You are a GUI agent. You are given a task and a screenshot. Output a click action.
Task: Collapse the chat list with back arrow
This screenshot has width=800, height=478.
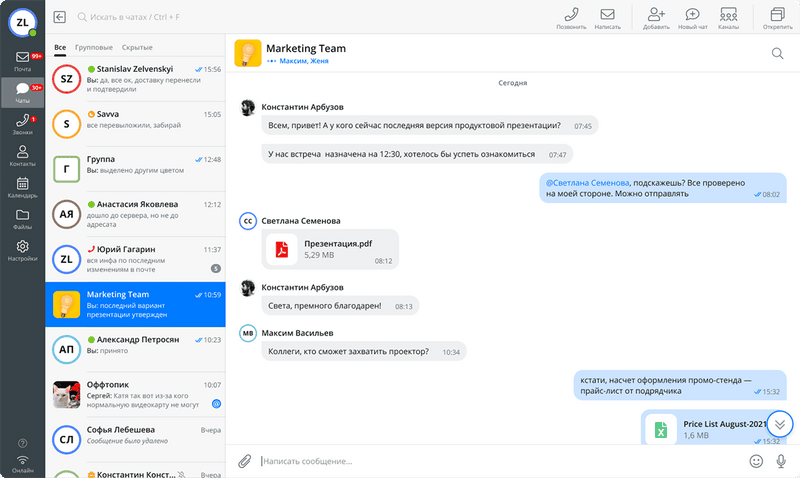click(x=60, y=17)
